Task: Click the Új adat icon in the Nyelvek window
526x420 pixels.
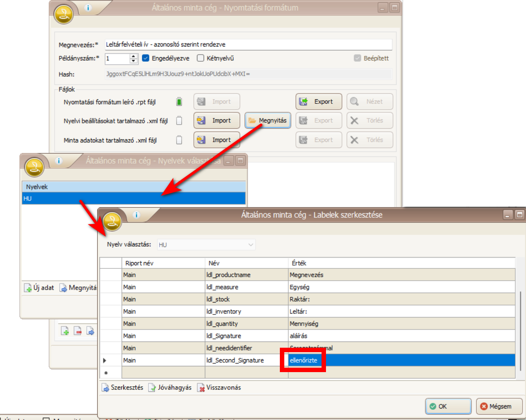Action: point(28,288)
